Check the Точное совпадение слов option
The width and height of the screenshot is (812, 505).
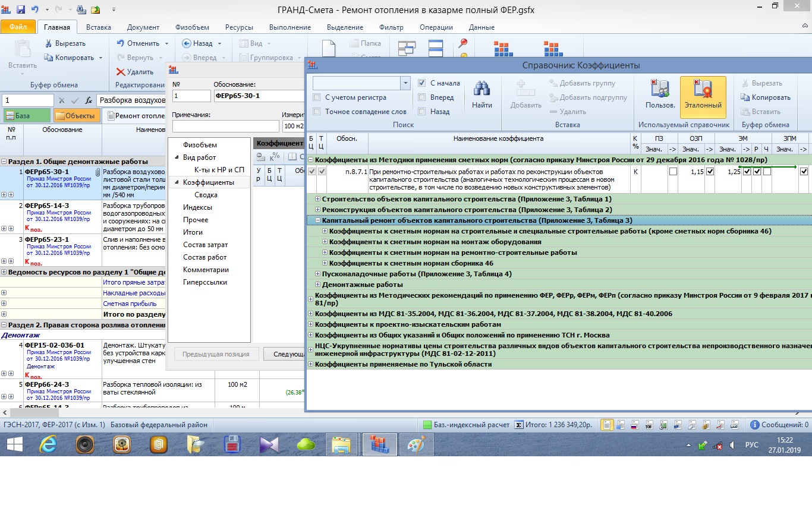pos(317,112)
